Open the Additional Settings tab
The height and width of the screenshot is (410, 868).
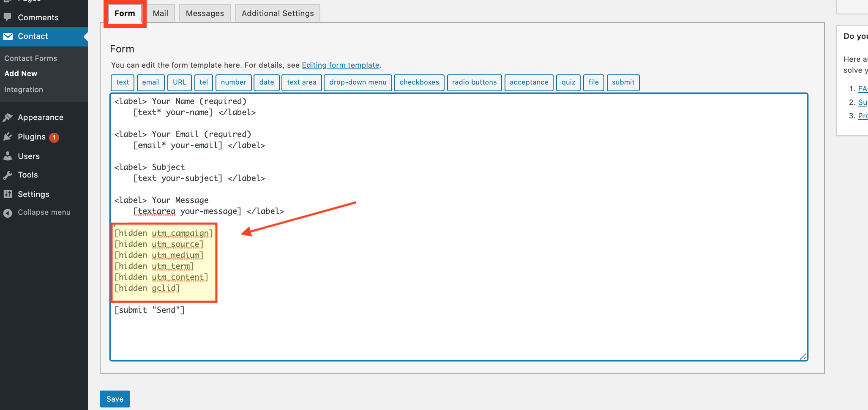(277, 13)
